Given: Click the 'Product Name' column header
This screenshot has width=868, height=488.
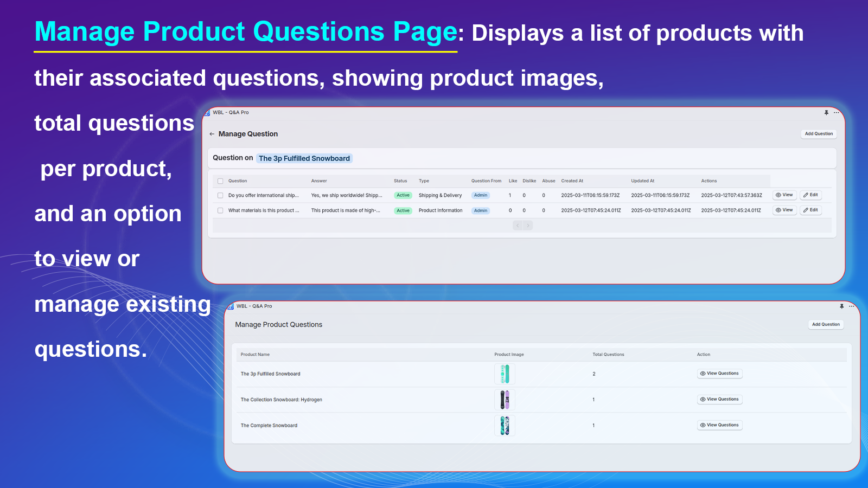Looking at the screenshot, I should (255, 355).
